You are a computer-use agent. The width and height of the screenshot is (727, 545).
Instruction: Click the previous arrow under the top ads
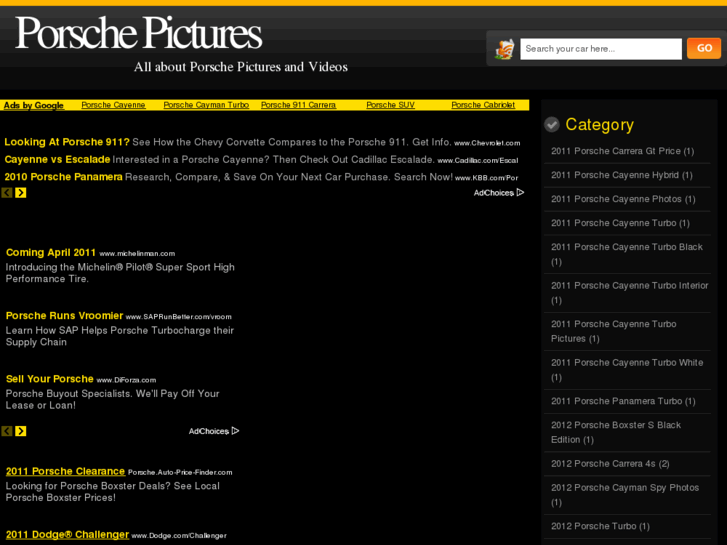(x=7, y=192)
